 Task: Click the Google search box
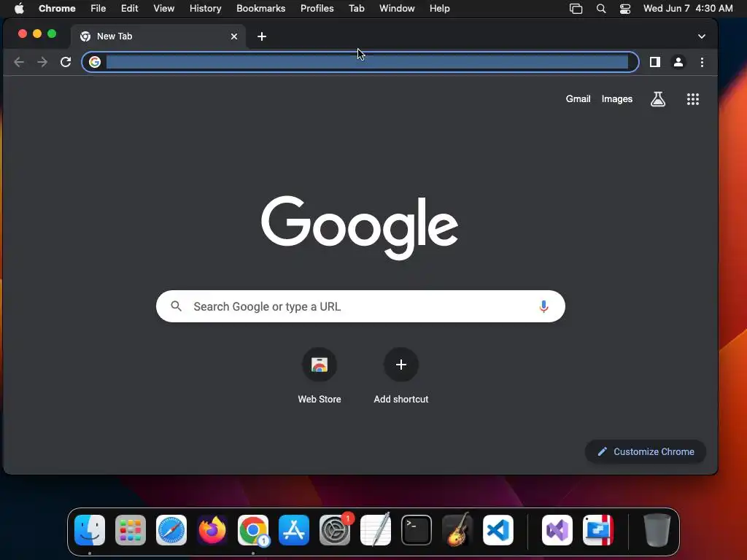click(360, 306)
